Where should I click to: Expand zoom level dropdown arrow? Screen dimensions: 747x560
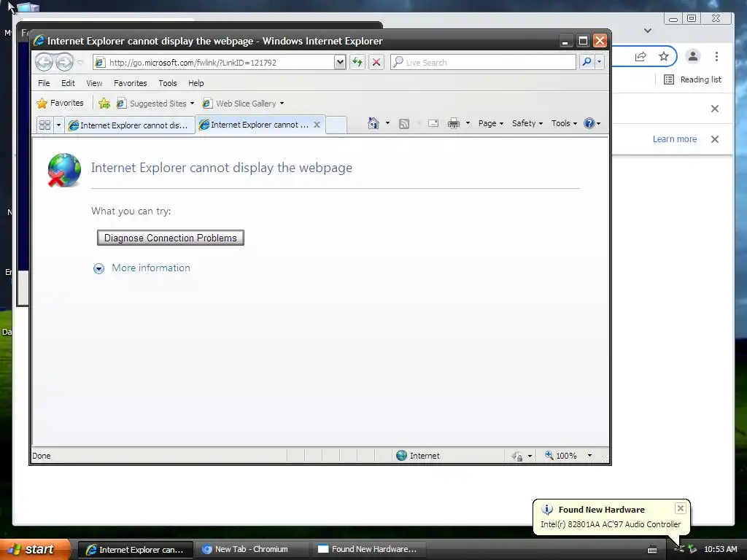589,456
